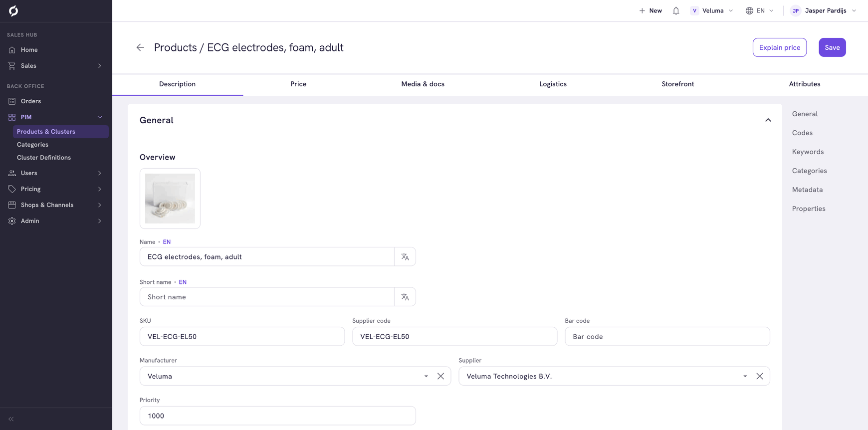Open notifications bell
Viewport: 868px width, 430px height.
tap(676, 10)
